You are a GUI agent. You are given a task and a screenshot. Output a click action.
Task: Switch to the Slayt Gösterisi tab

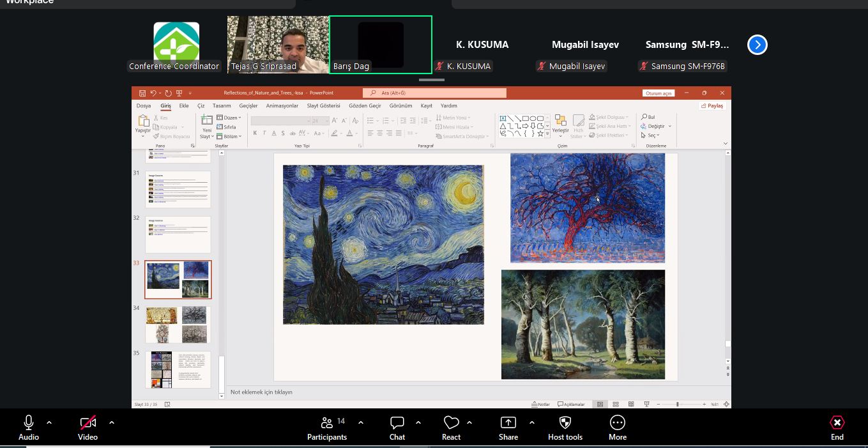(x=323, y=105)
